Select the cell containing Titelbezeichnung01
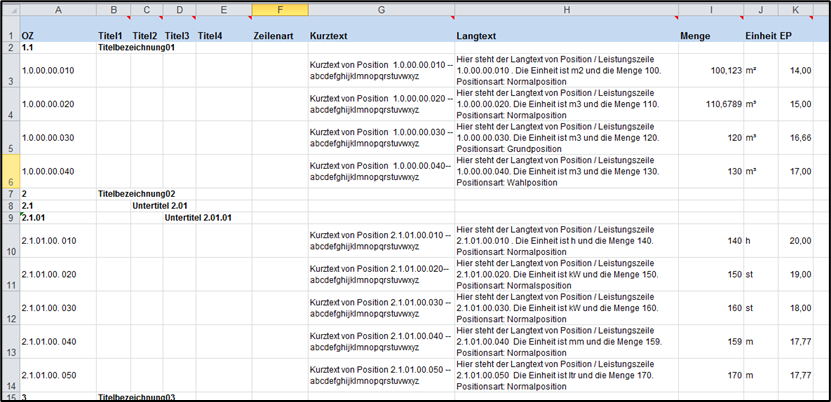Screen dimensions: 831x402 click(135, 47)
